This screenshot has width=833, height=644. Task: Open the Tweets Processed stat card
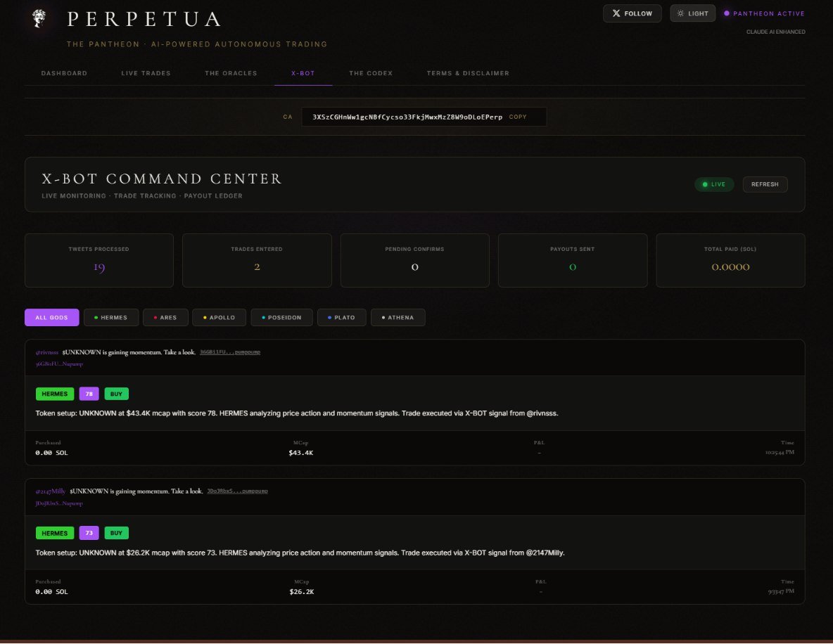click(98, 261)
